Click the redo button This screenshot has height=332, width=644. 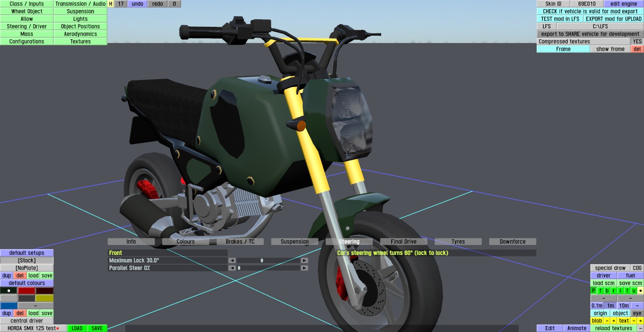click(158, 4)
